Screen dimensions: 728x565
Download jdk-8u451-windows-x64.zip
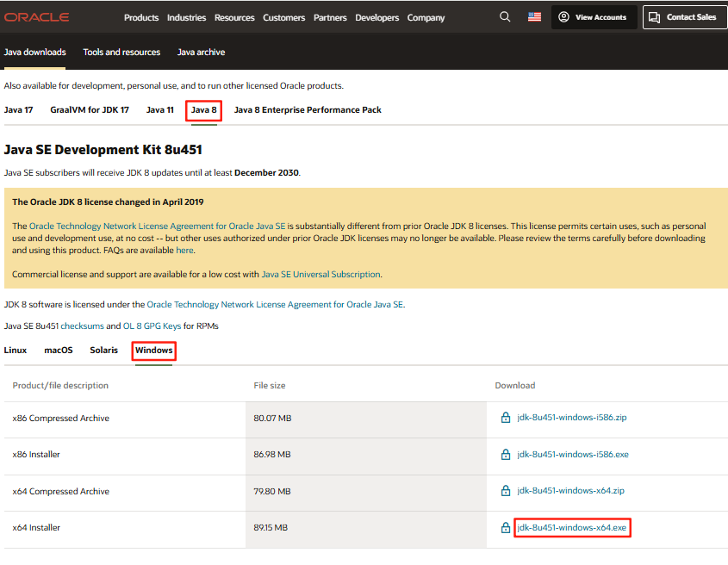[x=570, y=491]
